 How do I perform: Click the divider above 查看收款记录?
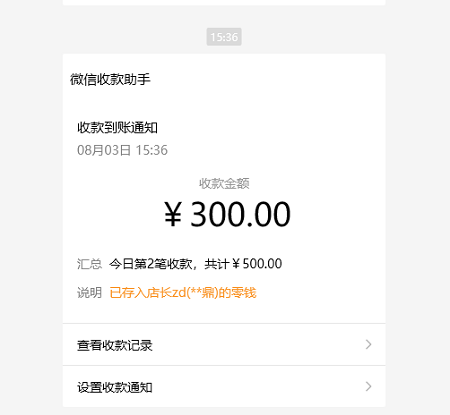pyautogui.click(x=224, y=323)
